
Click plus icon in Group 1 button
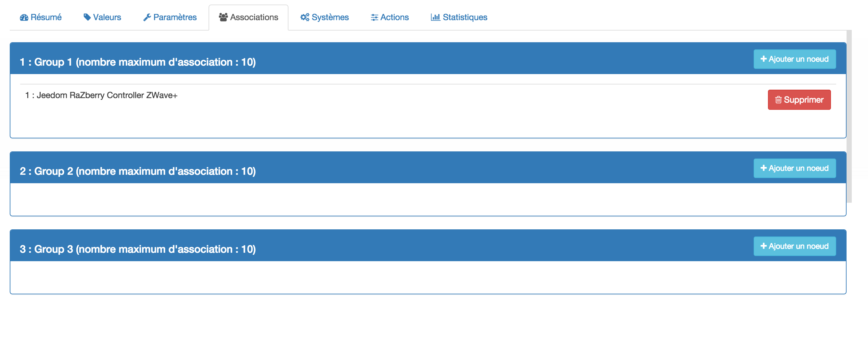click(763, 59)
